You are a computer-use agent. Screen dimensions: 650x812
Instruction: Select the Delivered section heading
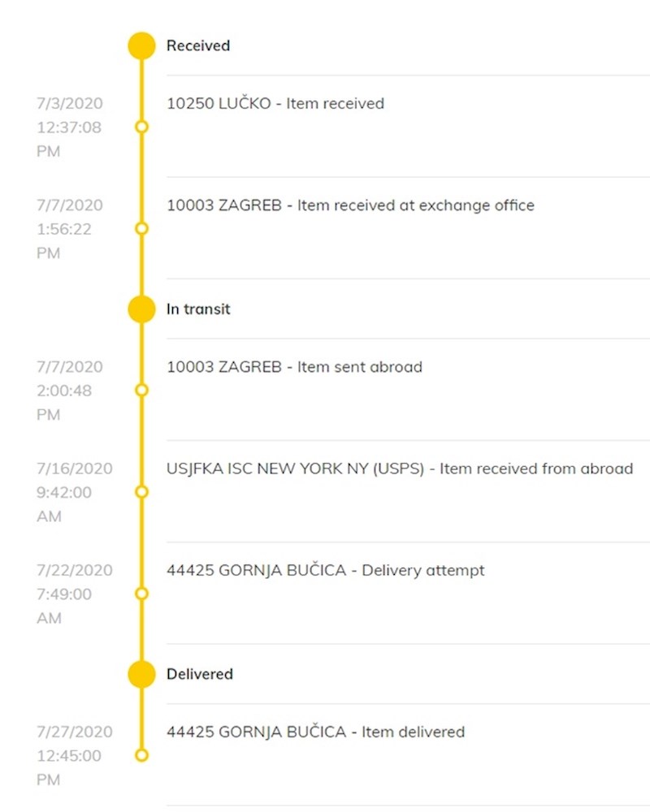click(x=200, y=674)
